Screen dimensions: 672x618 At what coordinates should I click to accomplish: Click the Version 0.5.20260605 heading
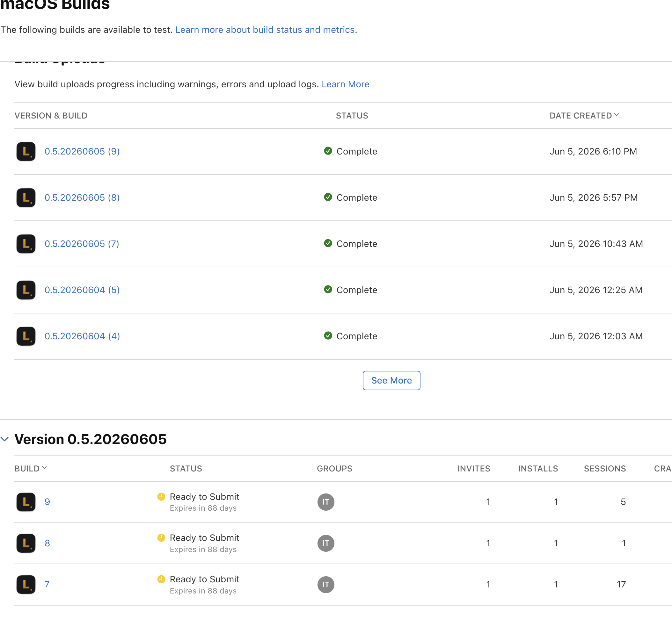90,439
